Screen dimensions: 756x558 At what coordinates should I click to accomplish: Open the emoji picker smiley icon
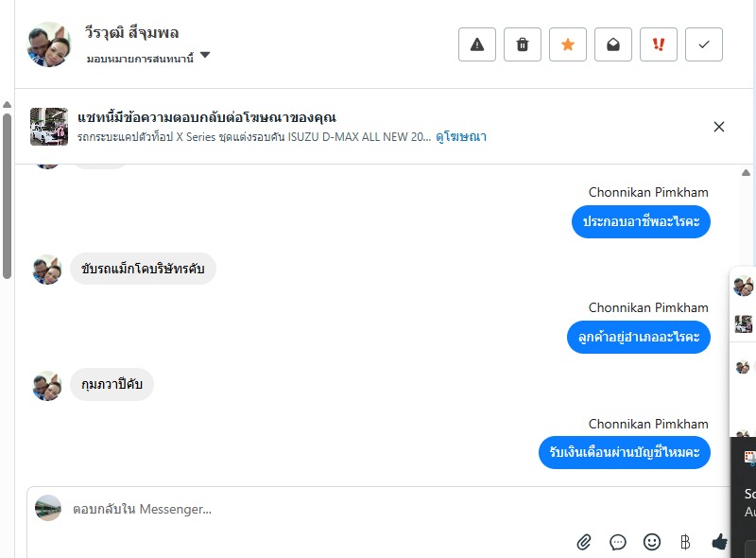click(x=652, y=542)
